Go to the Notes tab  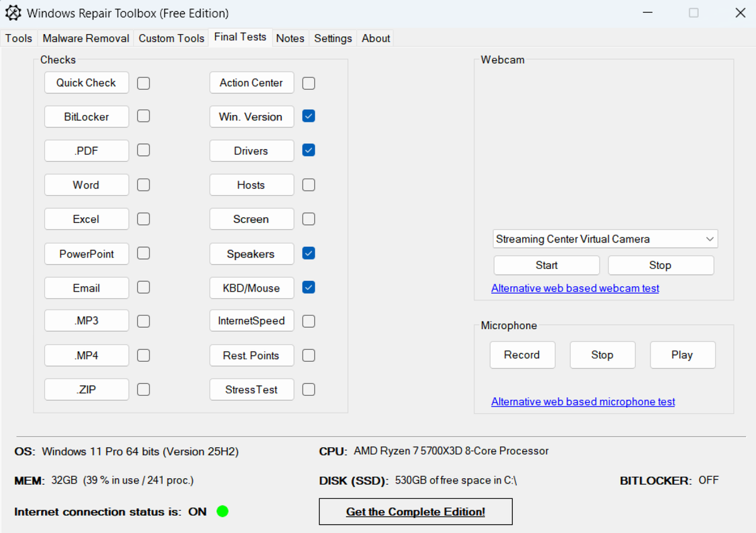pos(290,38)
